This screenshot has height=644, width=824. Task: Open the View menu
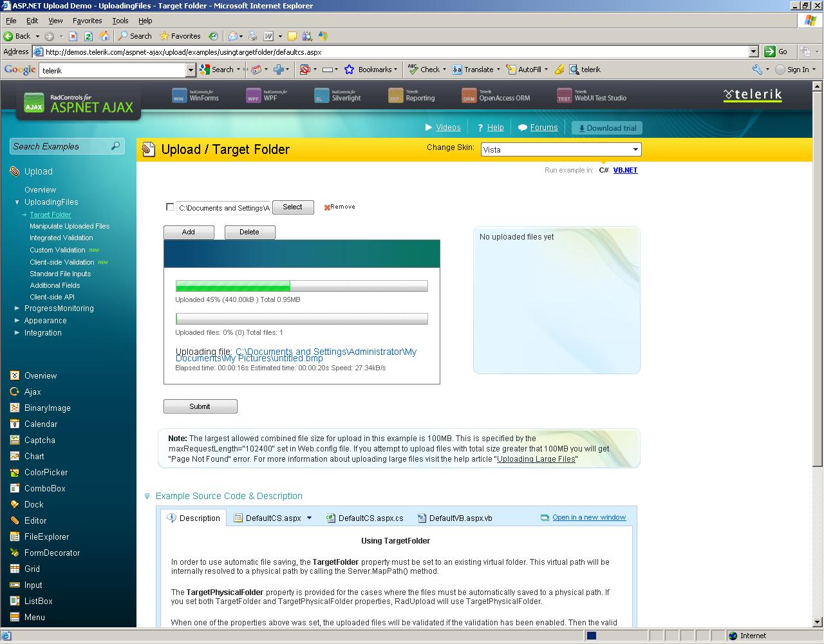point(55,21)
